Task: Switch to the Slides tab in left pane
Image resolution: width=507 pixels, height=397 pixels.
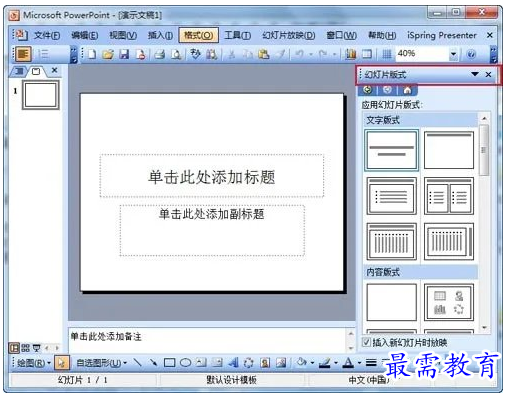Action: point(36,71)
